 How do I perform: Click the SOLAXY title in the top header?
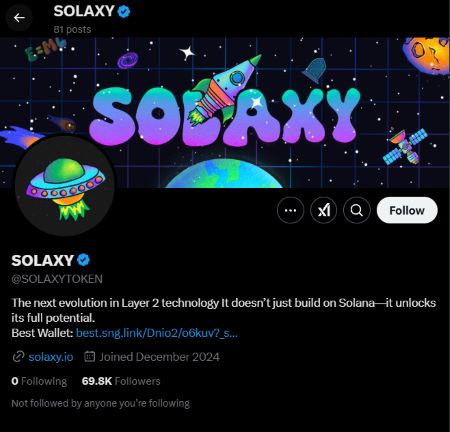point(84,11)
